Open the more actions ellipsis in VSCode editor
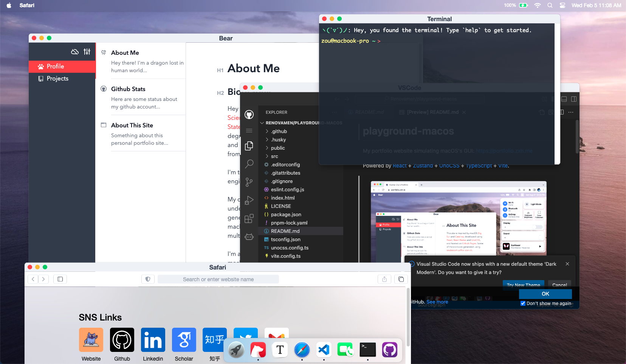This screenshot has height=364, width=626. pos(571,112)
